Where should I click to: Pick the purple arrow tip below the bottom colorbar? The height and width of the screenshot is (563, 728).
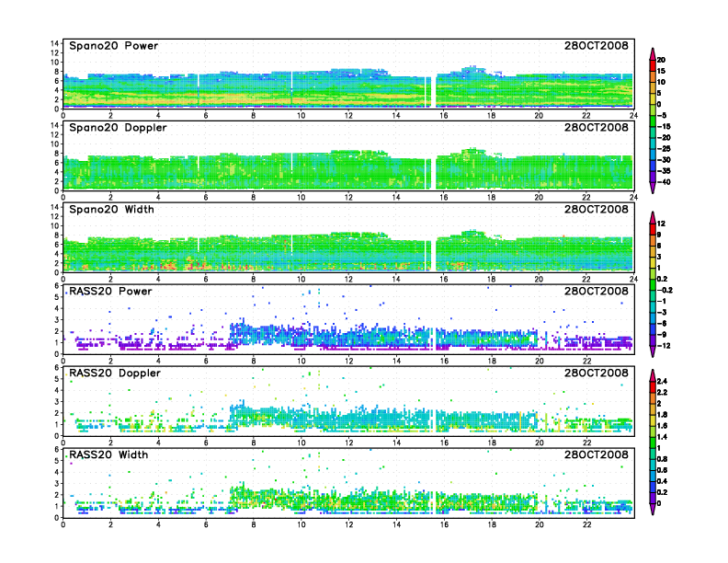click(x=653, y=509)
